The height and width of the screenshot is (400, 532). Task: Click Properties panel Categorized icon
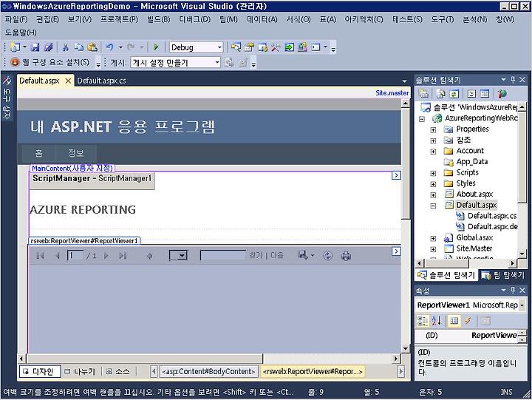423,321
